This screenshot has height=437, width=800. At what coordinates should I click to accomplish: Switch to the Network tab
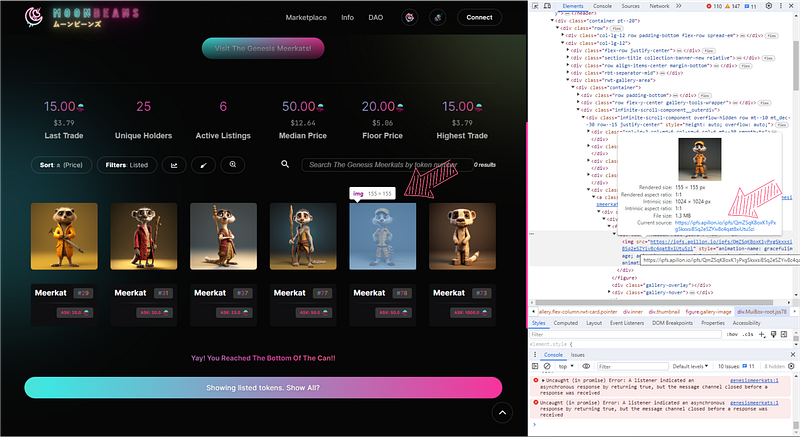(659, 6)
